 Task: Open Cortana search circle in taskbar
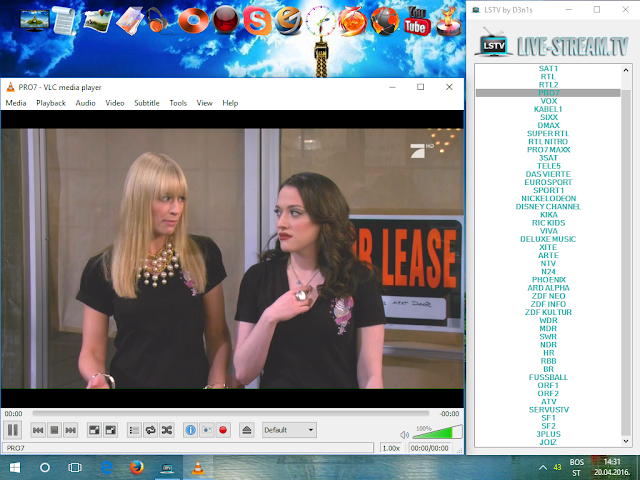pyautogui.click(x=45, y=467)
